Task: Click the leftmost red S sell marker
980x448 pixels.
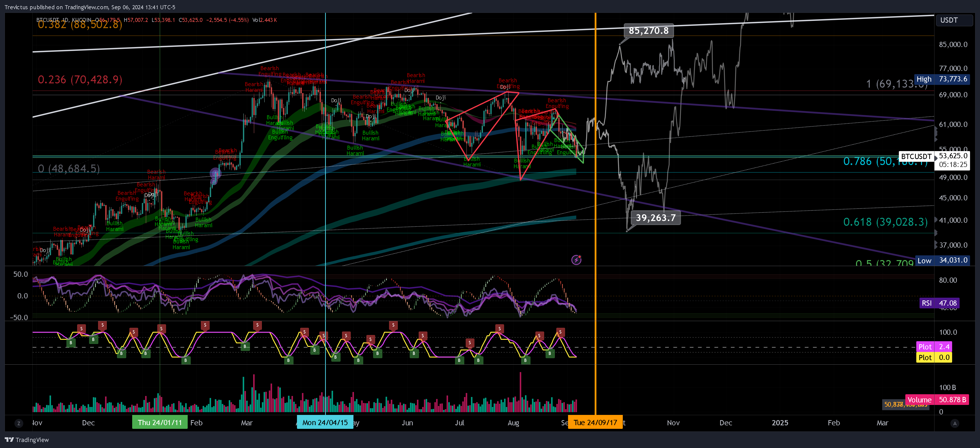Action: (81, 329)
